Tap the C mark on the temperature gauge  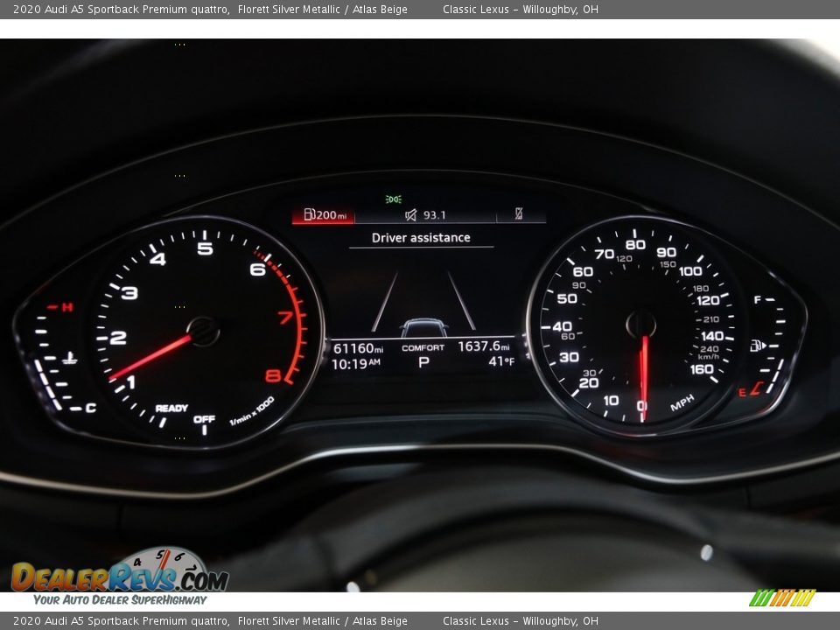coord(90,409)
